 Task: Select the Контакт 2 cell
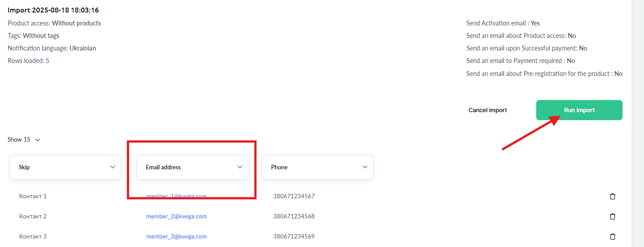(x=33, y=216)
